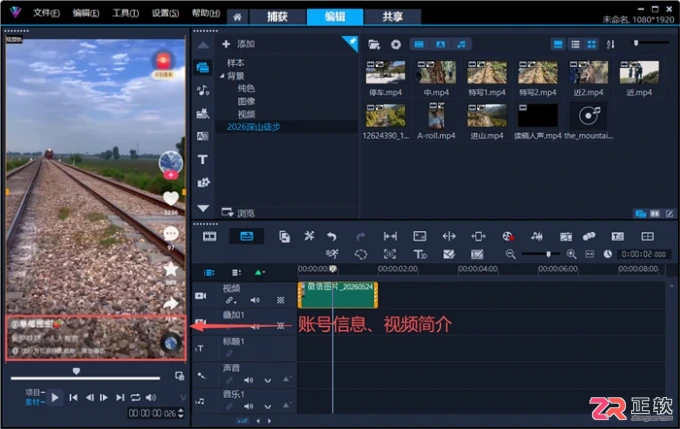Open the Filters/FX library panel icon
This screenshot has height=429, width=680.
coord(203,182)
